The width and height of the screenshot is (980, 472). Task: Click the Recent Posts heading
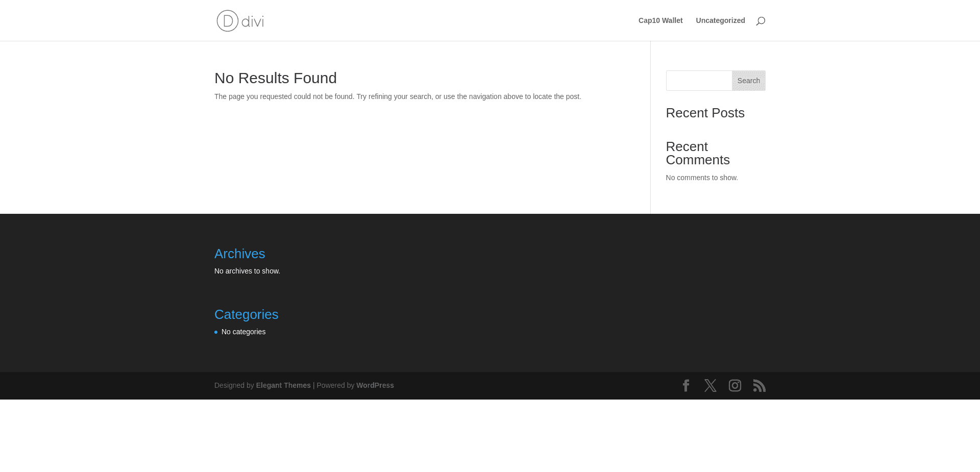(705, 113)
